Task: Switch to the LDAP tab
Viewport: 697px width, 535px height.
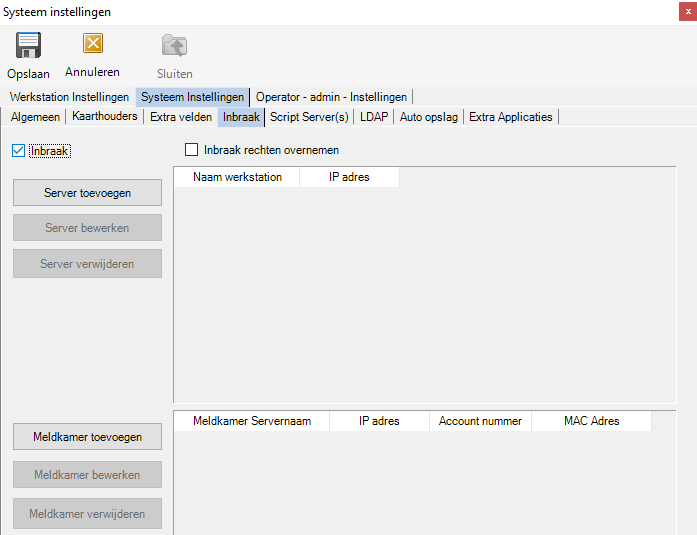Action: click(374, 117)
